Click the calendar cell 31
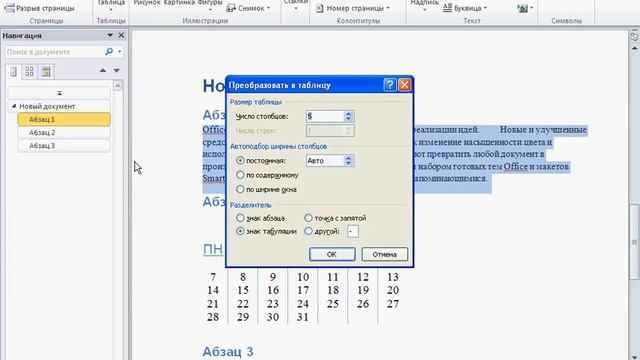The height and width of the screenshot is (360, 640). coord(302,317)
